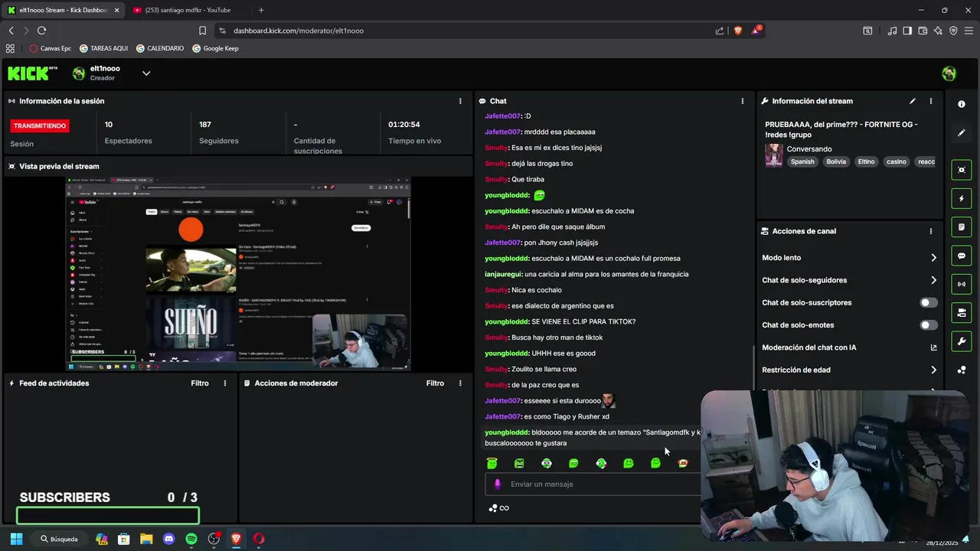Open Acciones de moderador three-dot menu

tap(460, 383)
